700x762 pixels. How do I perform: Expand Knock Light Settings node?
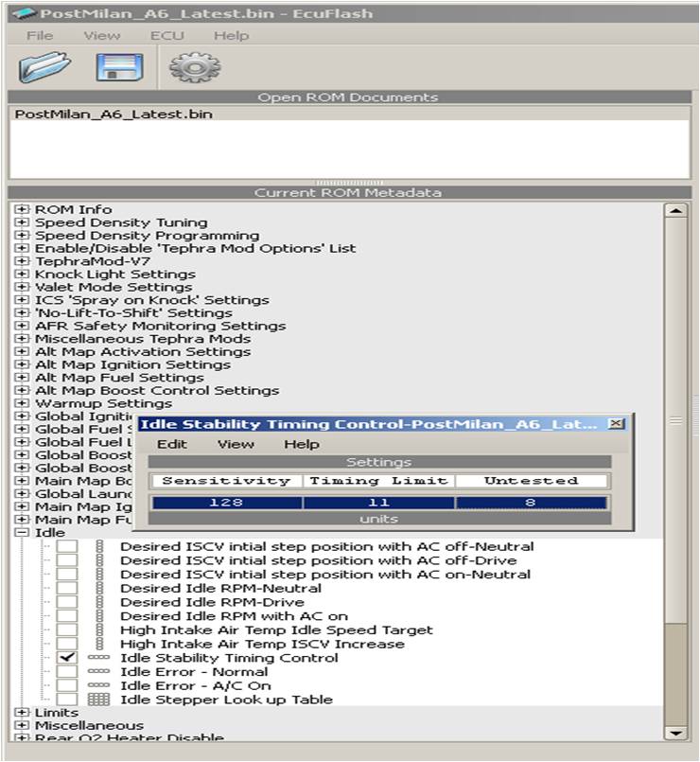pos(22,275)
